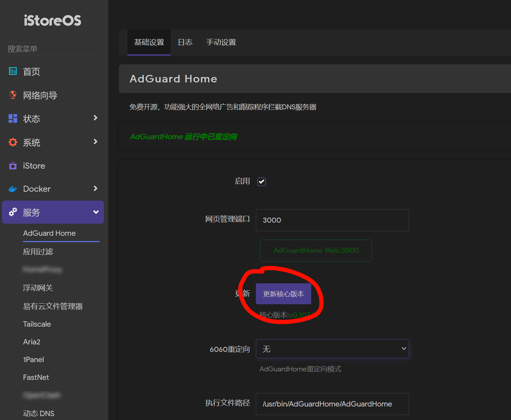Expand the 状态 menu chevron

(x=95, y=118)
